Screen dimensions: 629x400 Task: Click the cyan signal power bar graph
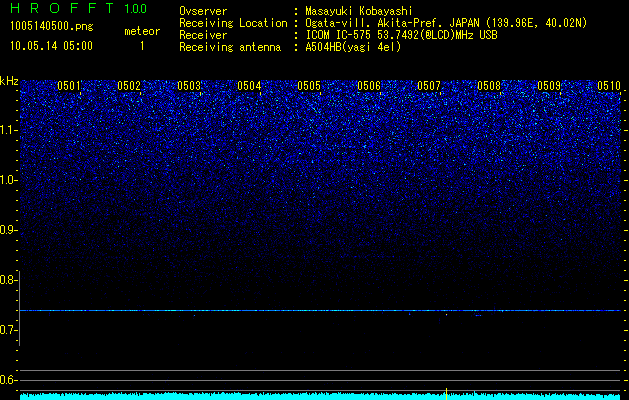pos(320,396)
